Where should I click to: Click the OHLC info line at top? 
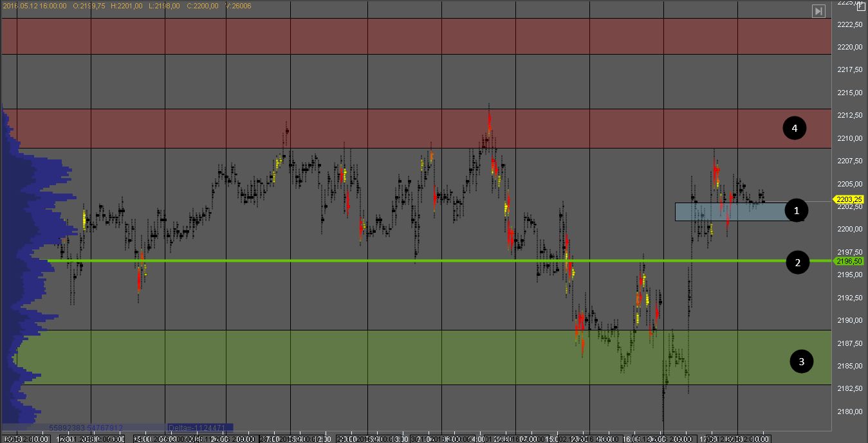pyautogui.click(x=126, y=6)
